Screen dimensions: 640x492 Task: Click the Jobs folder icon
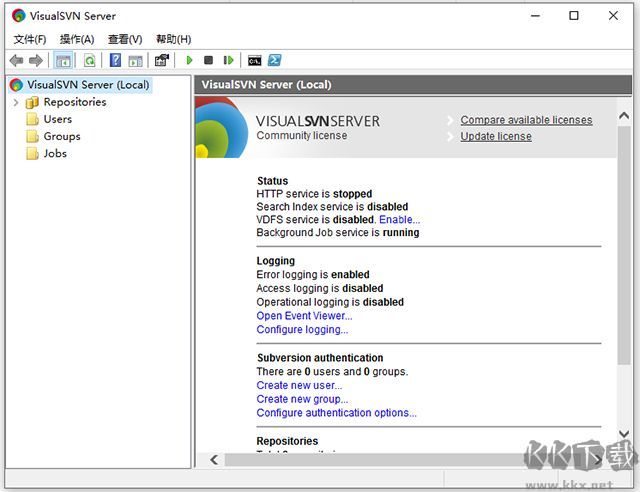[32, 154]
